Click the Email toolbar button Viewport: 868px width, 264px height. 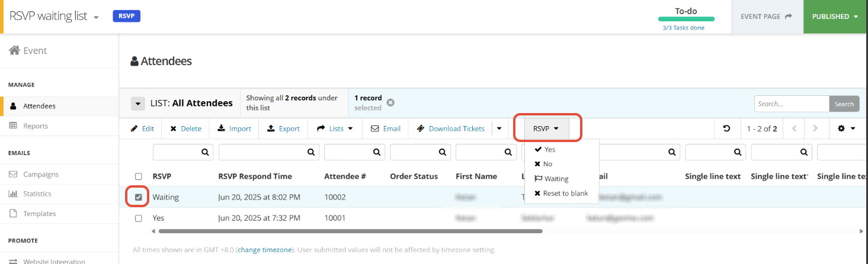(x=386, y=128)
